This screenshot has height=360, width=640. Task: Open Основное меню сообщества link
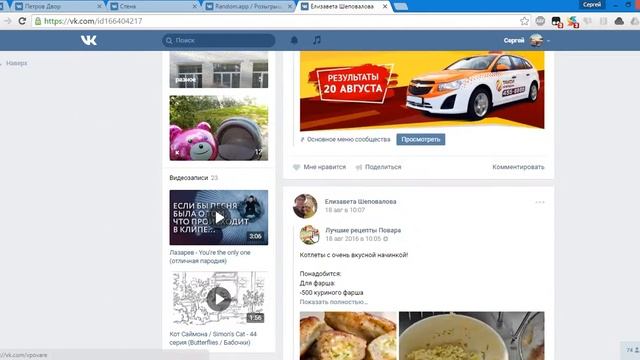click(348, 140)
